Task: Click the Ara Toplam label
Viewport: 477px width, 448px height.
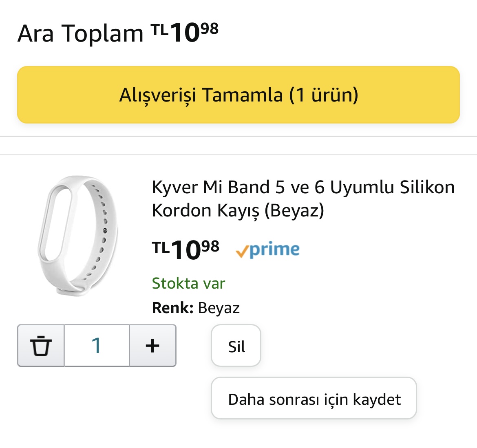Action: [80, 33]
